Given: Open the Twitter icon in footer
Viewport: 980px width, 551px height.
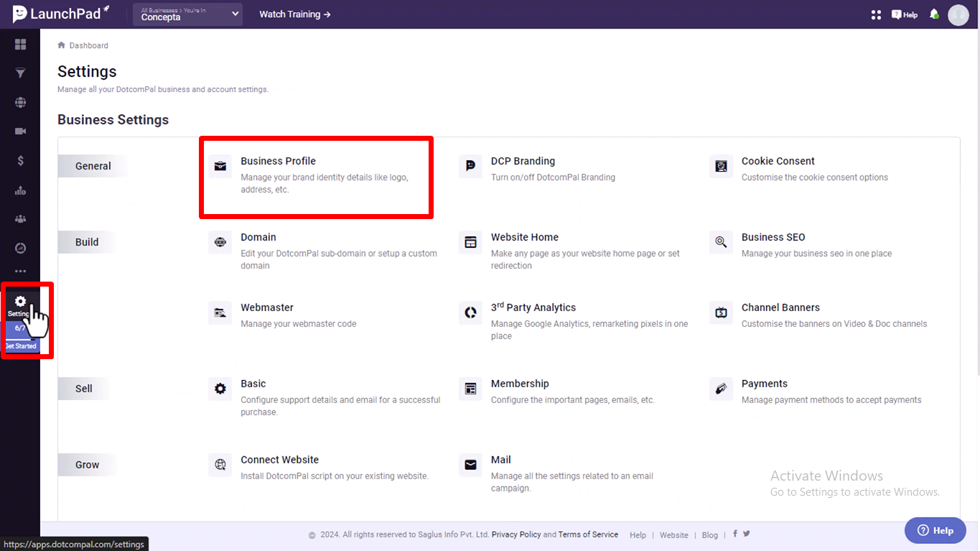Looking at the screenshot, I should 747,534.
